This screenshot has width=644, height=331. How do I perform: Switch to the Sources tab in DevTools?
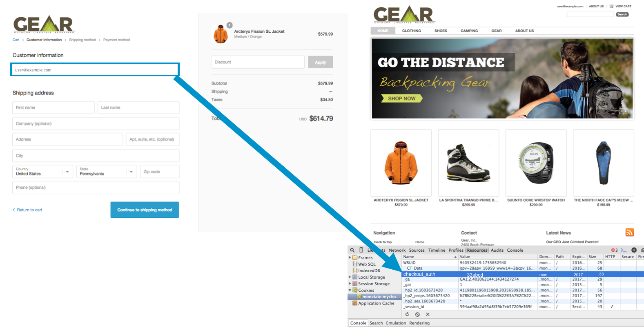coord(417,250)
